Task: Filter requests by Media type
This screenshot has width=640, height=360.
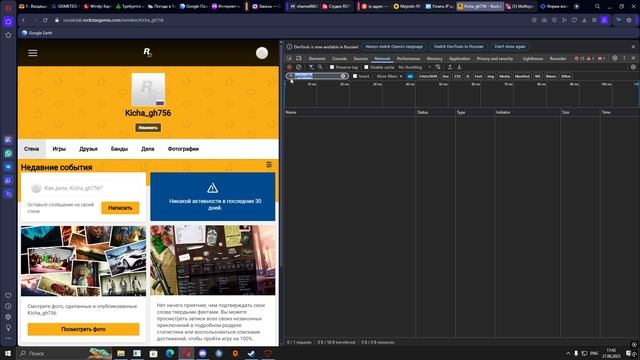Action: (x=504, y=76)
